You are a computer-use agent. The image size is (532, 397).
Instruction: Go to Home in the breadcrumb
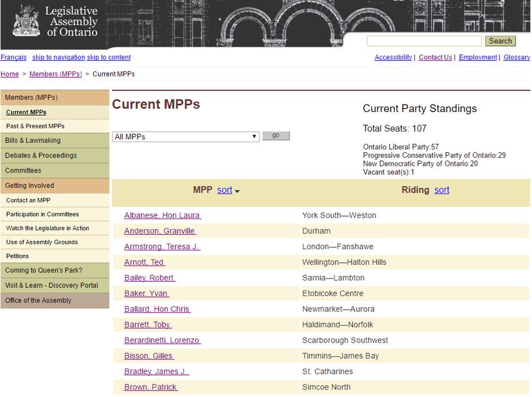pos(9,74)
